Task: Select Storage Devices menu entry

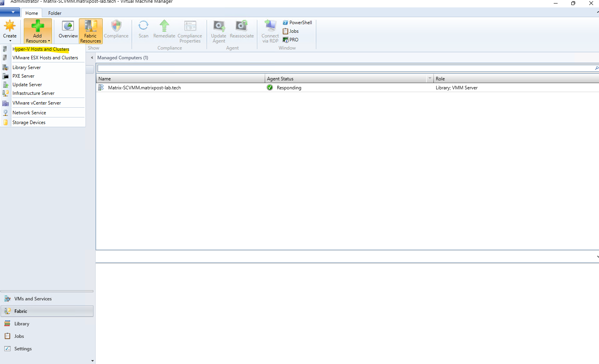Action: coord(29,123)
